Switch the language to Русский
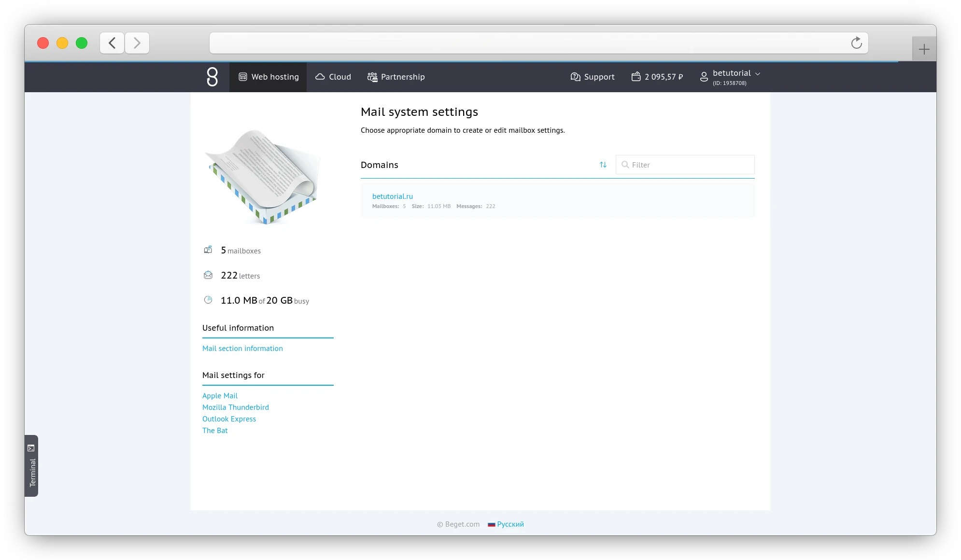 tap(510, 524)
